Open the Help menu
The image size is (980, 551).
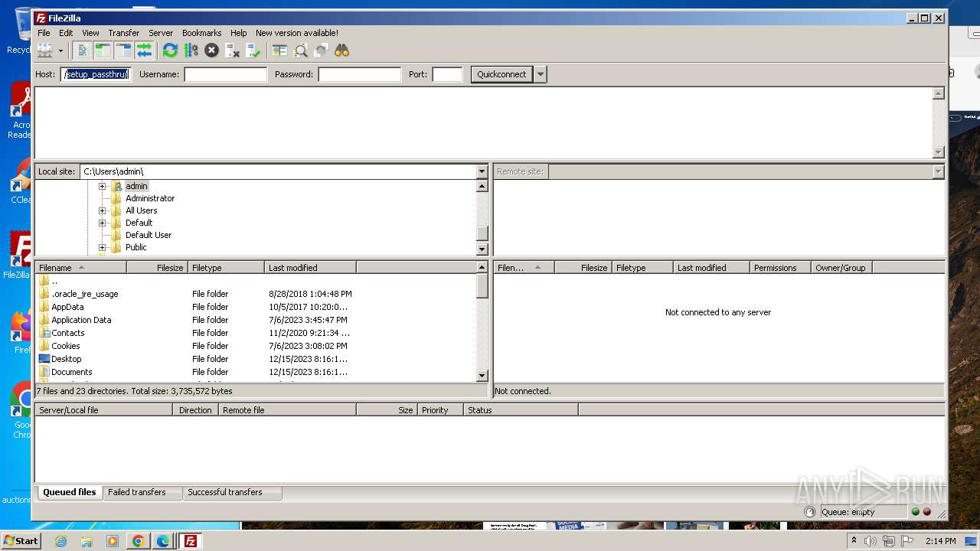[238, 33]
